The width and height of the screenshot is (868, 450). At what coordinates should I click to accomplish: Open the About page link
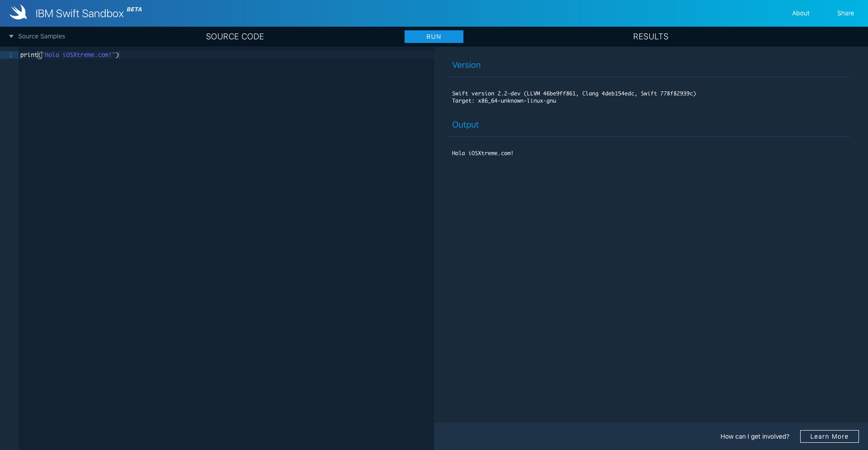tap(801, 13)
